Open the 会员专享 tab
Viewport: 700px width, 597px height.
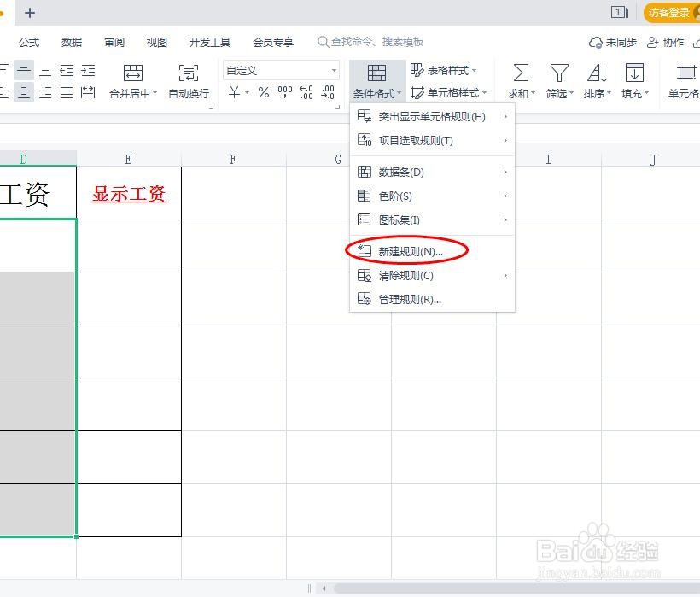click(273, 42)
